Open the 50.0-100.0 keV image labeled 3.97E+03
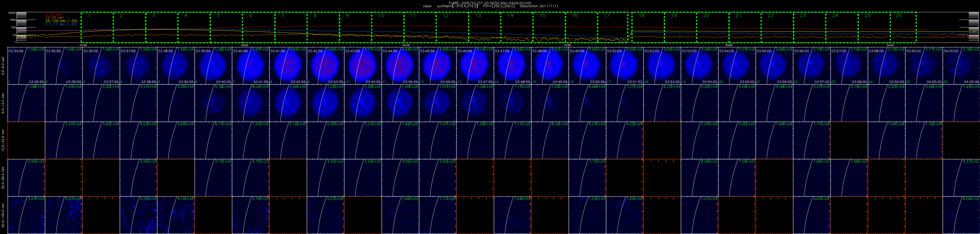The width and height of the screenshot is (980, 234). [26, 215]
